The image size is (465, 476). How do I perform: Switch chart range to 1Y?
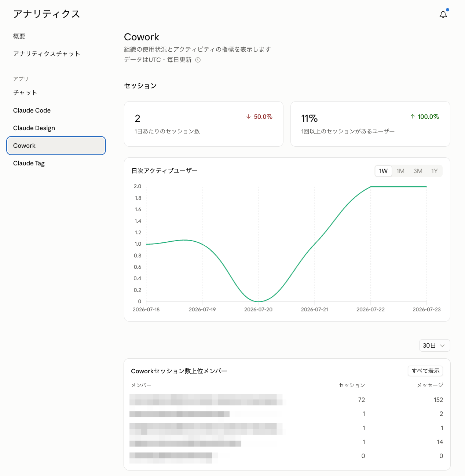click(435, 171)
